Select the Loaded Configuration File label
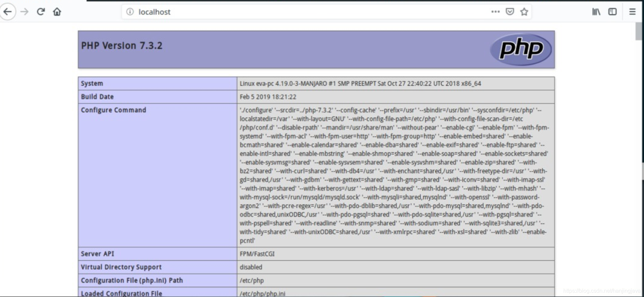This screenshot has height=297, width=644. (122, 293)
